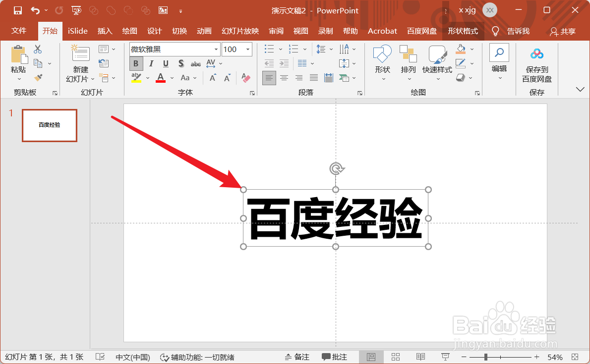590x364 pixels.
Task: Expand the bullets list options
Action: (280, 49)
